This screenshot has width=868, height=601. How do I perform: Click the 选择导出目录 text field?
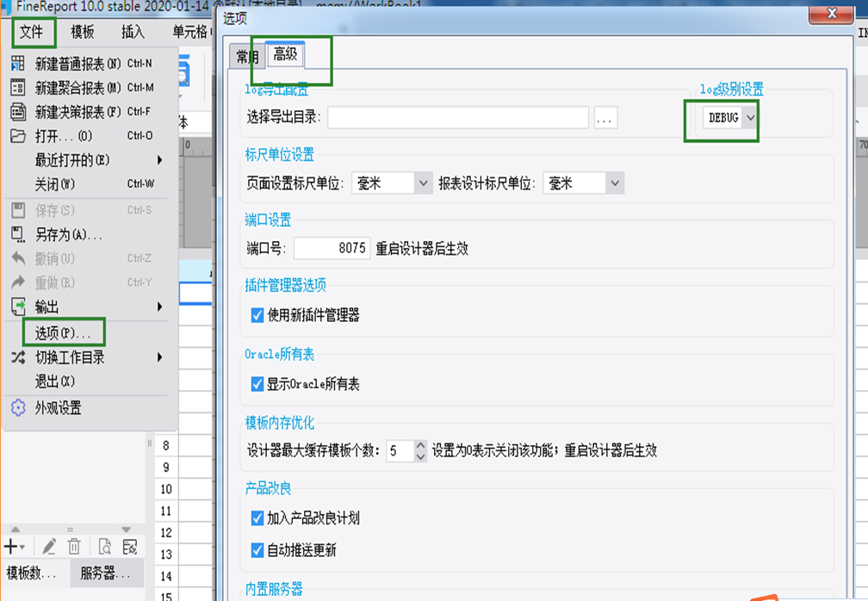click(458, 117)
